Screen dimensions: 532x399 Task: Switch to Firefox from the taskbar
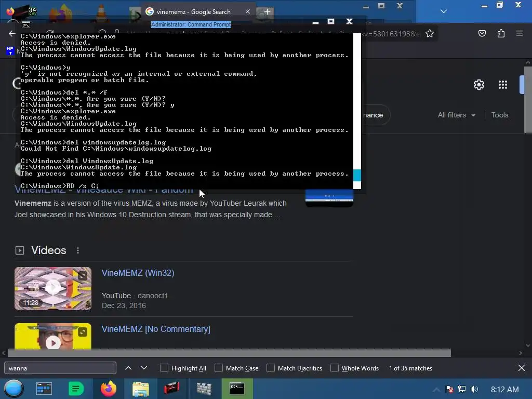click(x=109, y=389)
